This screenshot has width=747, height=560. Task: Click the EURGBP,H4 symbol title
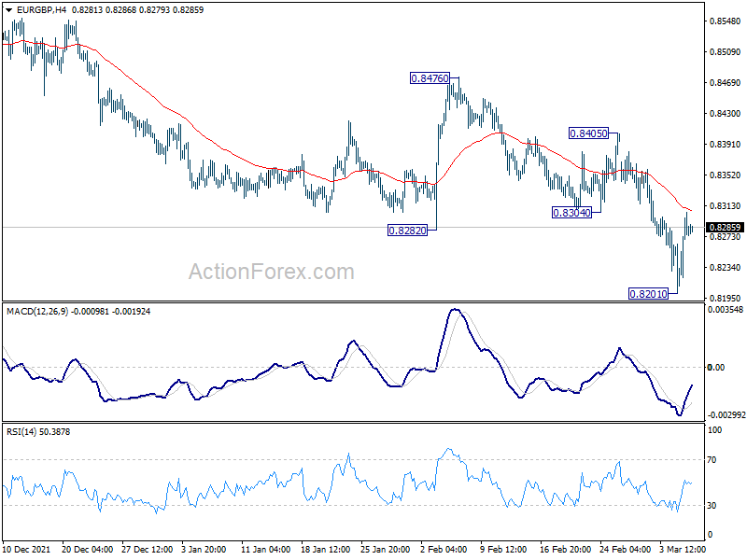click(x=41, y=10)
